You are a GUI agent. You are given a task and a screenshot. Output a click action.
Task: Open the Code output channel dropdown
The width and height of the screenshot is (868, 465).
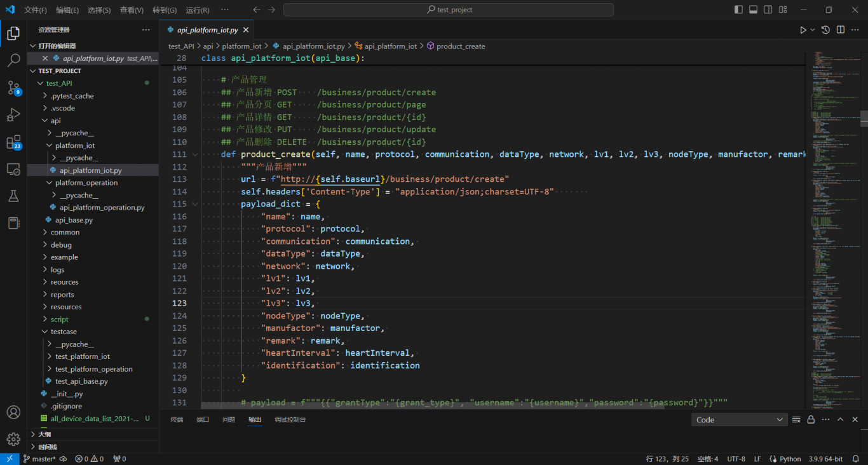[740, 419]
